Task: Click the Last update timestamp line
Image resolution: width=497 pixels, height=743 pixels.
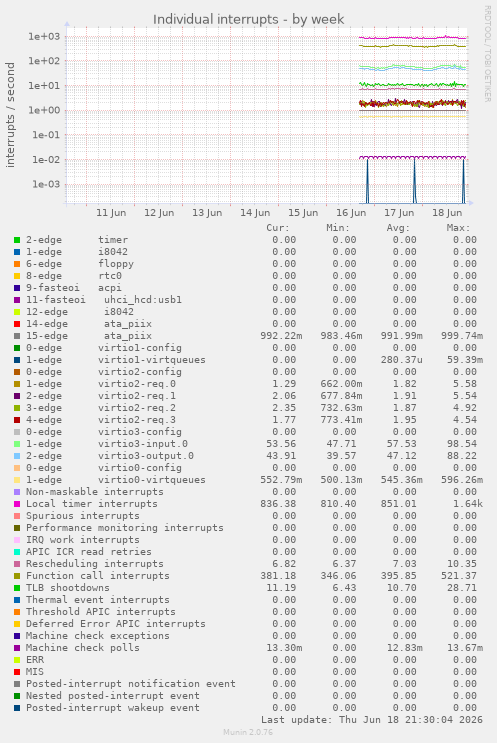Action: 372,720
